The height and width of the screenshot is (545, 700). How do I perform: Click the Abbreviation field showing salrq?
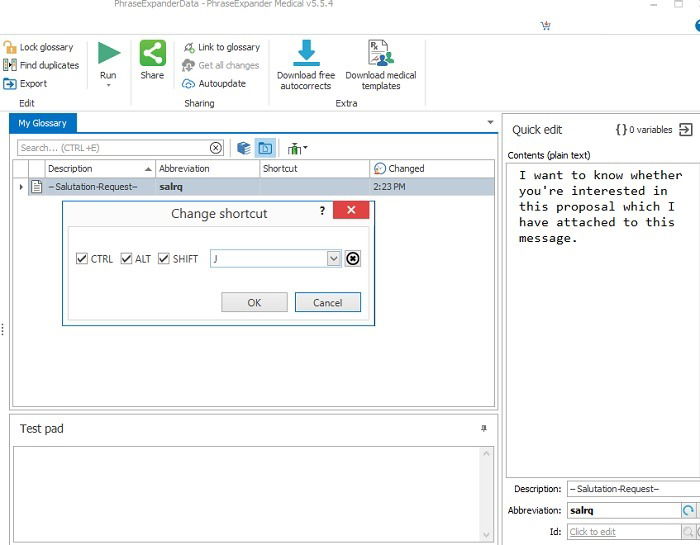coord(624,510)
